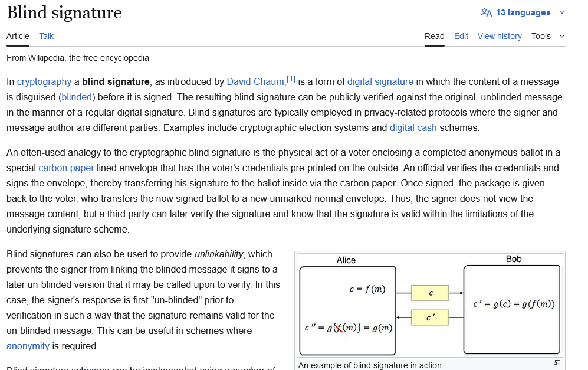Click the 'Bob' label in the diagram
The width and height of the screenshot is (588, 370).
pyautogui.click(x=513, y=259)
